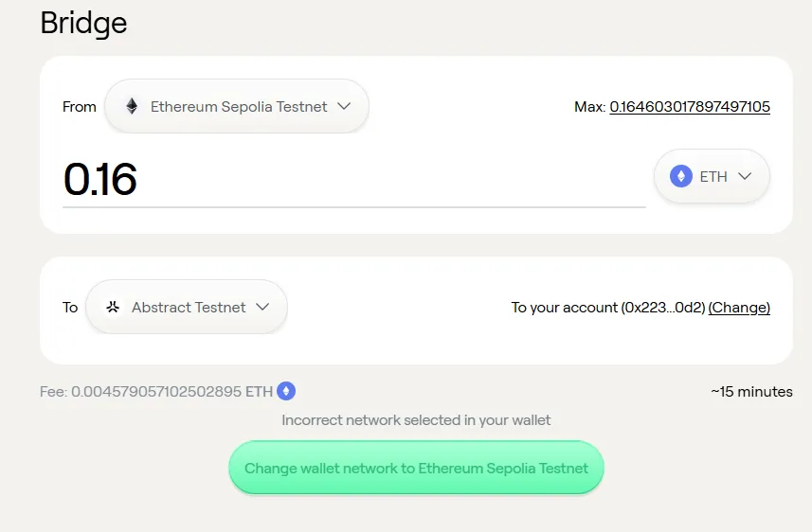Click the ETH icon beside the fee

[x=286, y=391]
